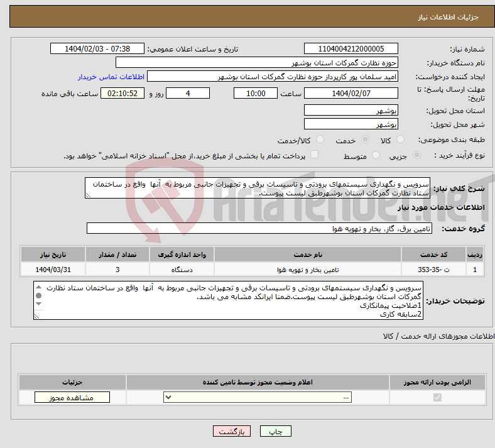Open the اعلام وضعیت مجوز dropdown
Screen dimensions: 495x448
[x=258, y=398]
